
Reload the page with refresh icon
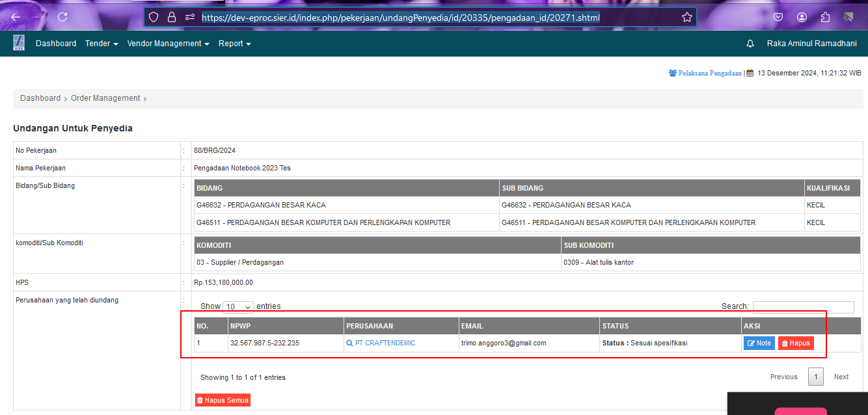(62, 17)
